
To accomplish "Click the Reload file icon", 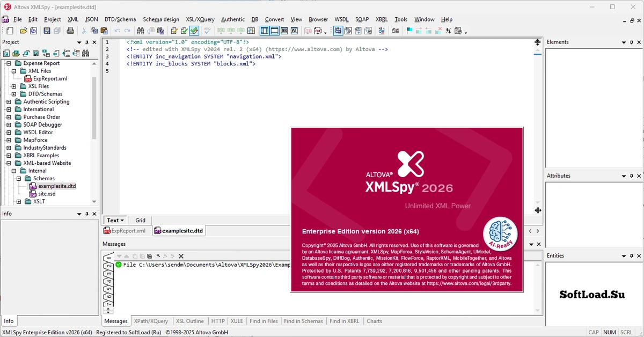I will coord(33,31).
